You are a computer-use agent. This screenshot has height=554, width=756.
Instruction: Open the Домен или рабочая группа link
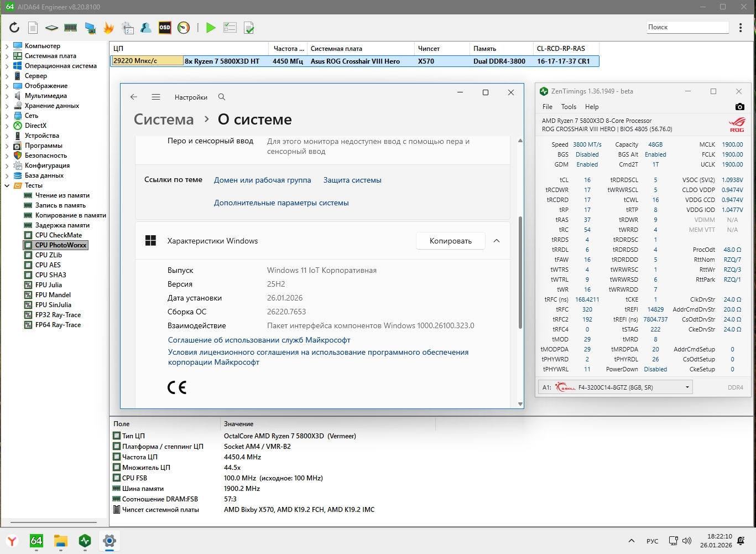tap(263, 180)
